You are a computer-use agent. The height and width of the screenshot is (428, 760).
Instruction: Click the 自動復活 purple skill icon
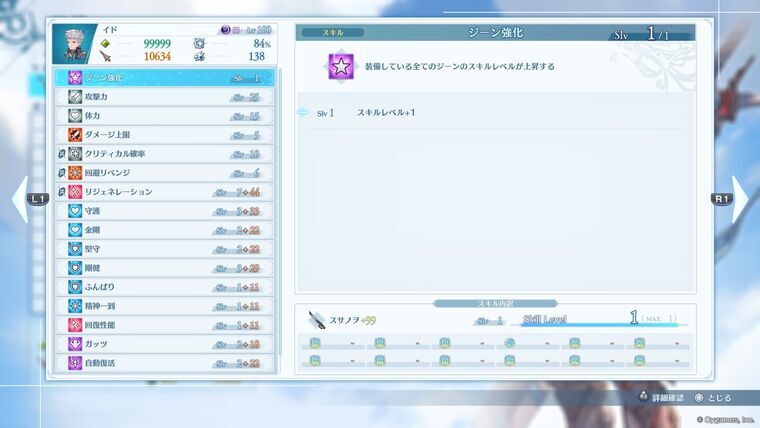(75, 363)
